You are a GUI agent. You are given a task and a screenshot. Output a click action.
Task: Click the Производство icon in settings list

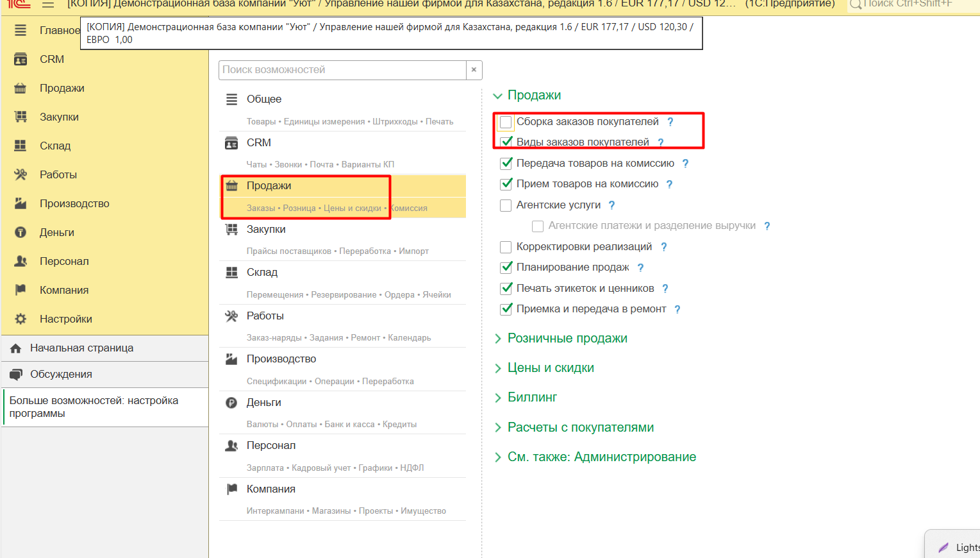pos(231,359)
